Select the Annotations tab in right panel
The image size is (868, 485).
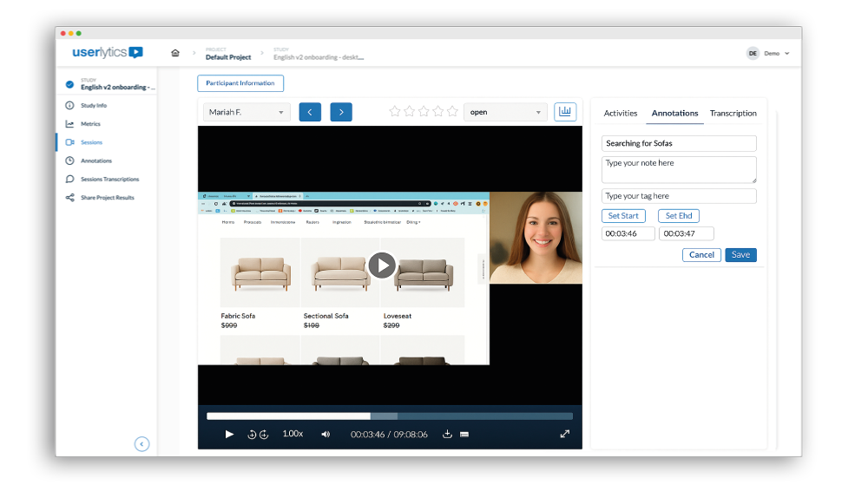[x=674, y=113]
